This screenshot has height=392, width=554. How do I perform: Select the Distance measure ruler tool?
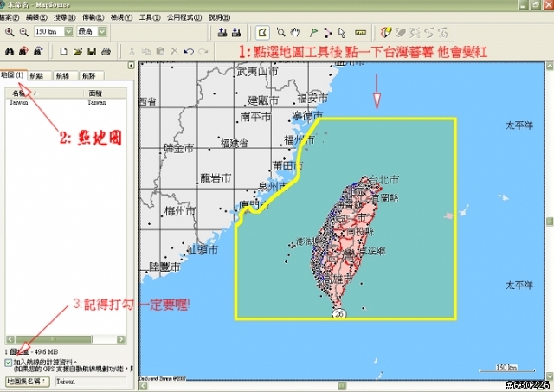pos(360,33)
